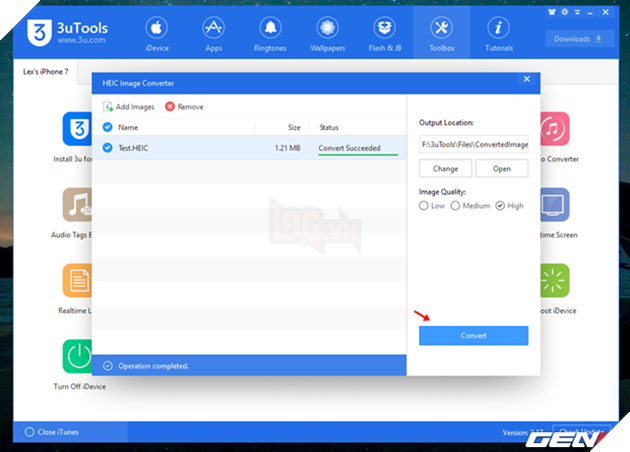Screen dimensions: 630x452
Task: Click the Convert button
Action: coord(473,335)
